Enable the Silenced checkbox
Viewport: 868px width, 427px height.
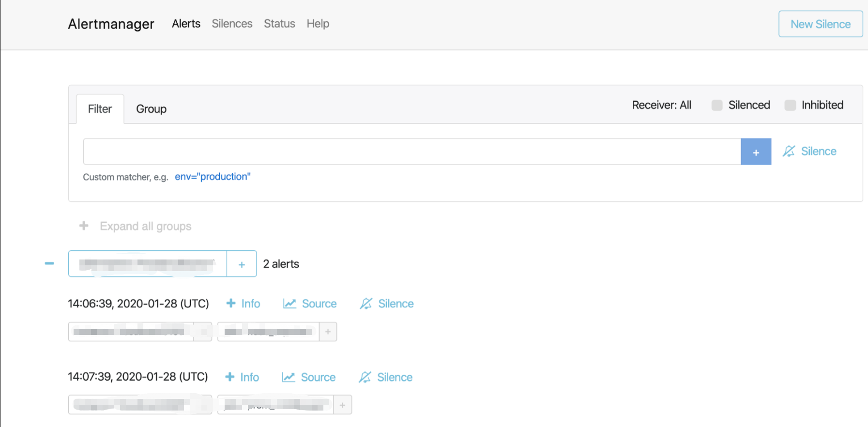717,105
